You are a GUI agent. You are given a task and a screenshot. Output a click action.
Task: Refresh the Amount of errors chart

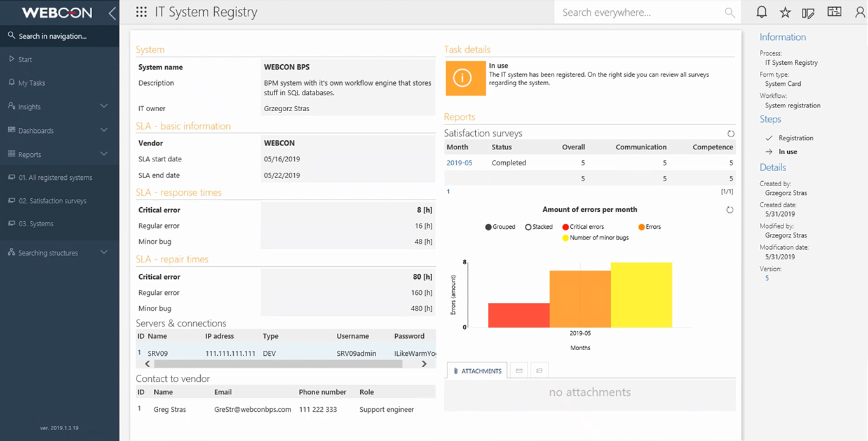coord(729,210)
